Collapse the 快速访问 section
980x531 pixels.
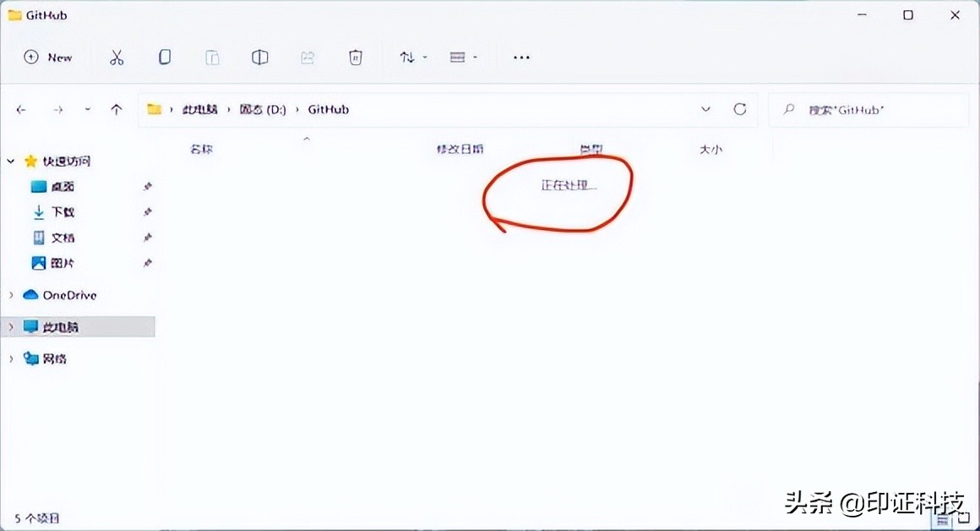(x=12, y=161)
